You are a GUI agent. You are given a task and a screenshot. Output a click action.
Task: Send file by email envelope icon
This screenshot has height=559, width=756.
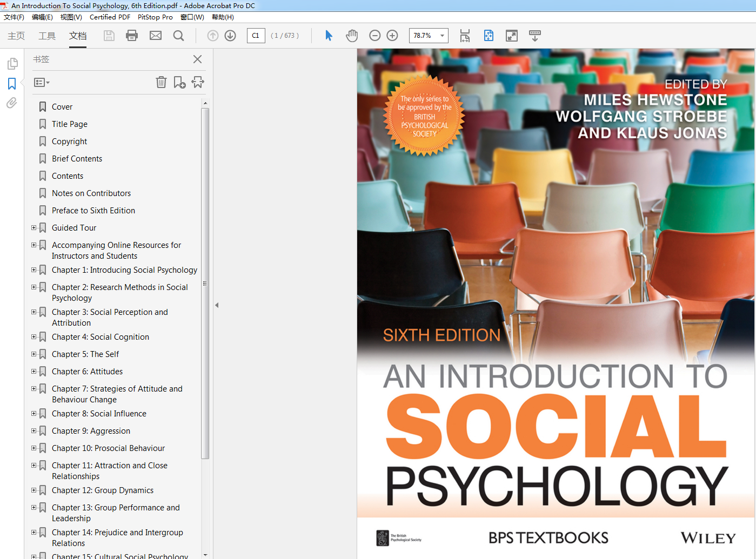point(156,36)
